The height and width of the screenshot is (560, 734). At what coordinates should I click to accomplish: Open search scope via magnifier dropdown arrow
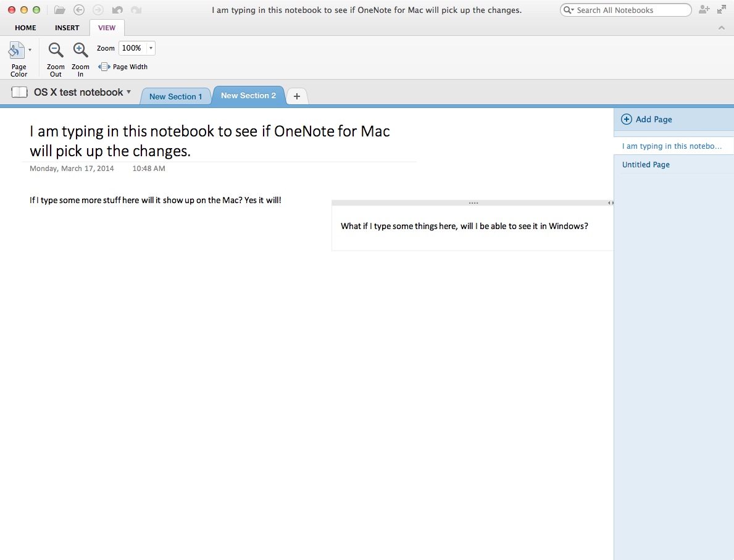(572, 9)
